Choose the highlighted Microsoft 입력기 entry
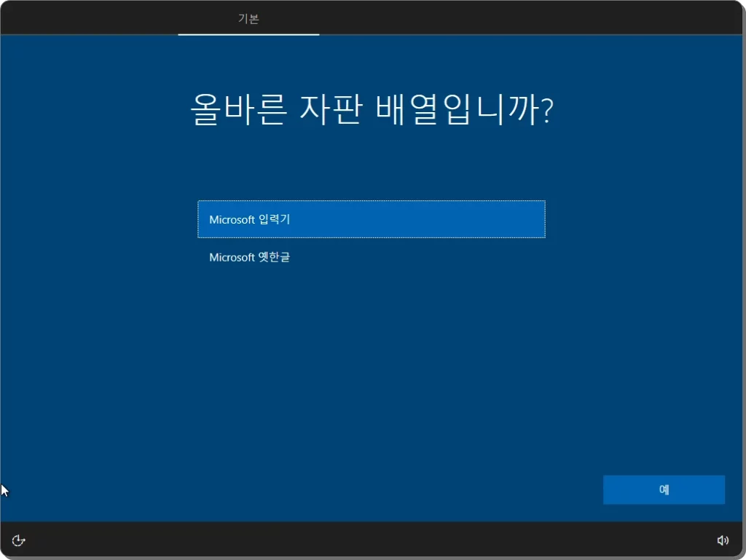The image size is (746, 560). pyautogui.click(x=371, y=219)
